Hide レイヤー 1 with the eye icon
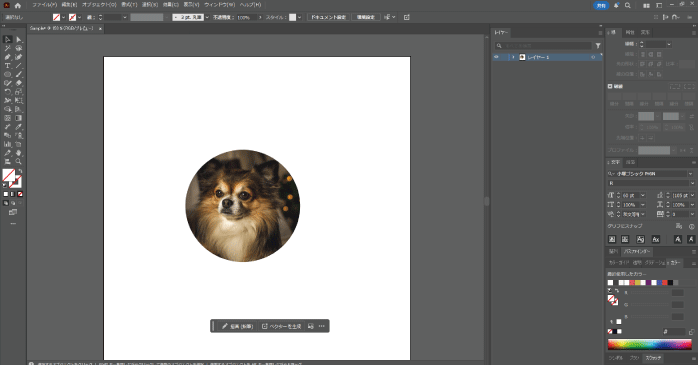Viewport: 698px width, 365px height. (x=496, y=57)
